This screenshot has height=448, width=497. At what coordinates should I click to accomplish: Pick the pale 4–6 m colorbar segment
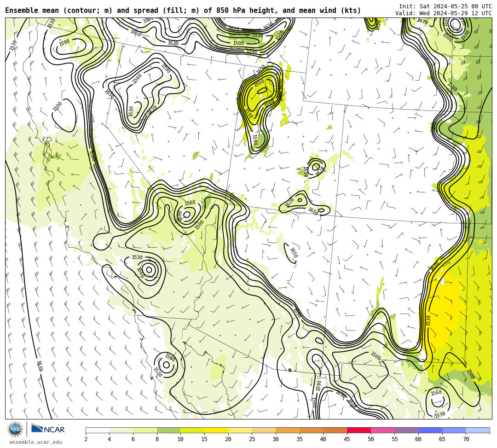(x=121, y=430)
